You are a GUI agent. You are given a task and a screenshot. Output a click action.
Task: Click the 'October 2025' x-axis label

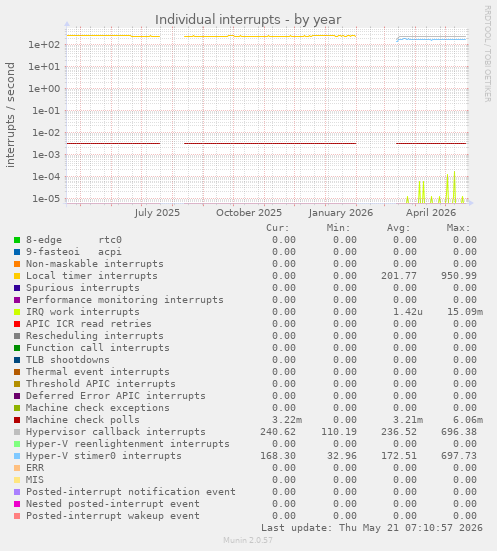pos(249,213)
